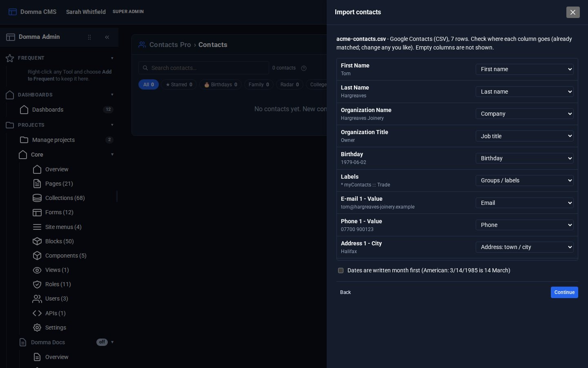588x368 pixels.
Task: Click the Collections database icon
Action: (x=37, y=198)
